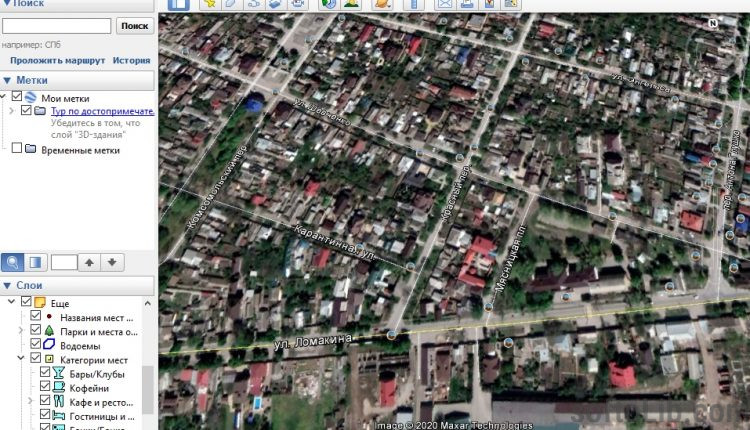
Task: Add a placemark with the pushpin tool
Action: pyautogui.click(x=210, y=4)
